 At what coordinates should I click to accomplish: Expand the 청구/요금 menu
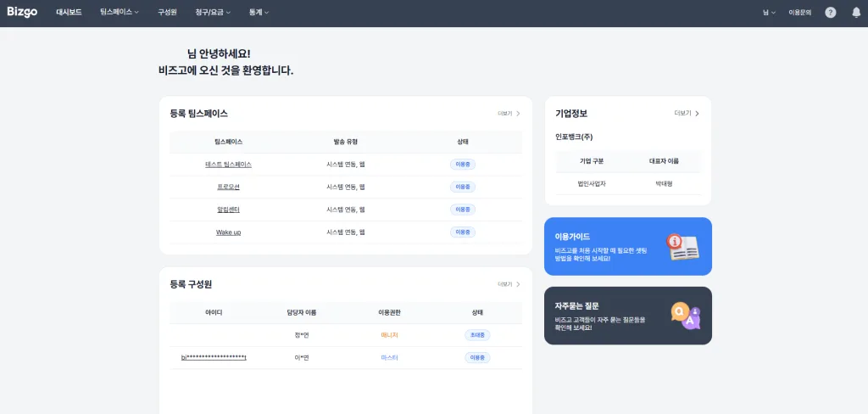[213, 12]
